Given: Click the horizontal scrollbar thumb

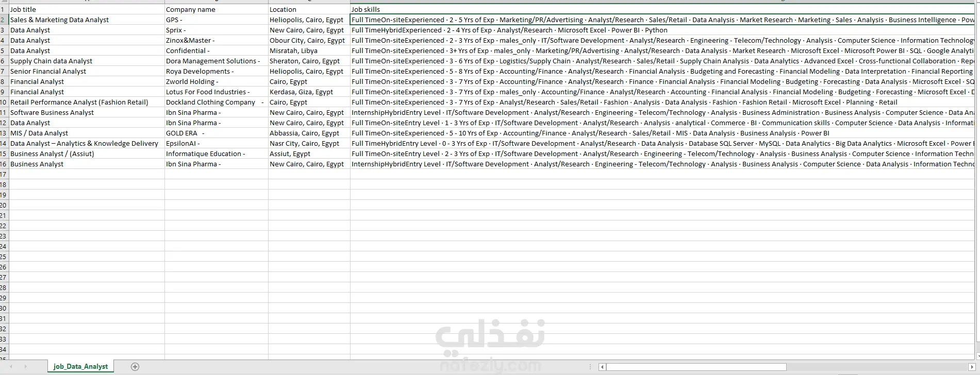Looking at the screenshot, I should click(x=696, y=367).
